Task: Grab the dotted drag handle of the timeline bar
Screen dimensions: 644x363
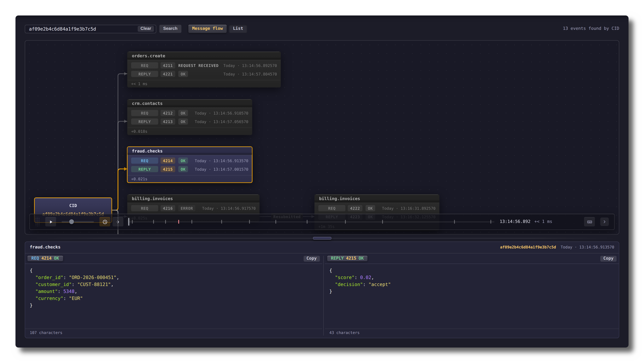Action: [38, 222]
